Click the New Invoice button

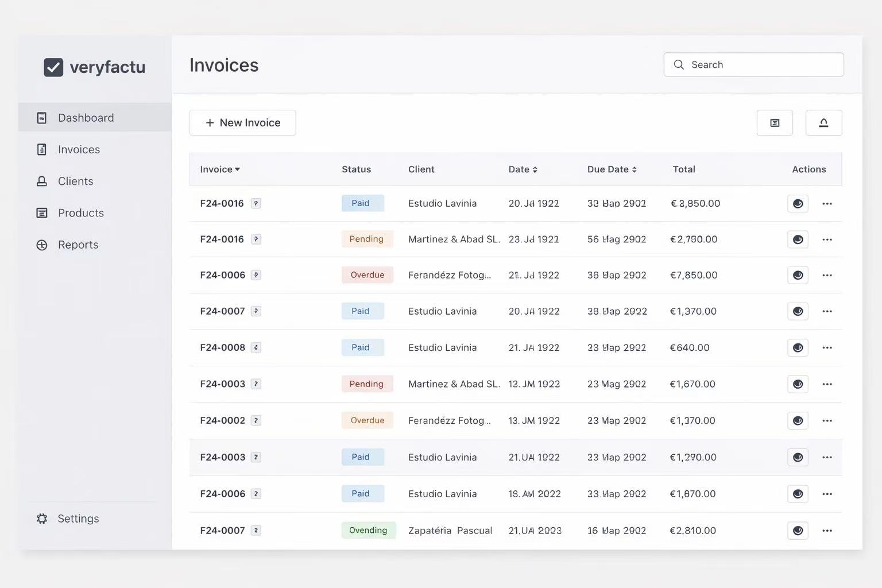[x=242, y=123]
